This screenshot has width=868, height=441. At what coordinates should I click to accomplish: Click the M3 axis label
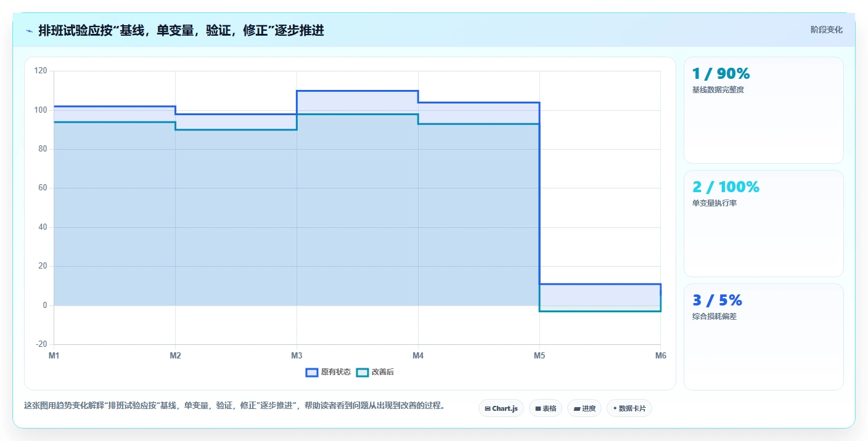tap(297, 355)
